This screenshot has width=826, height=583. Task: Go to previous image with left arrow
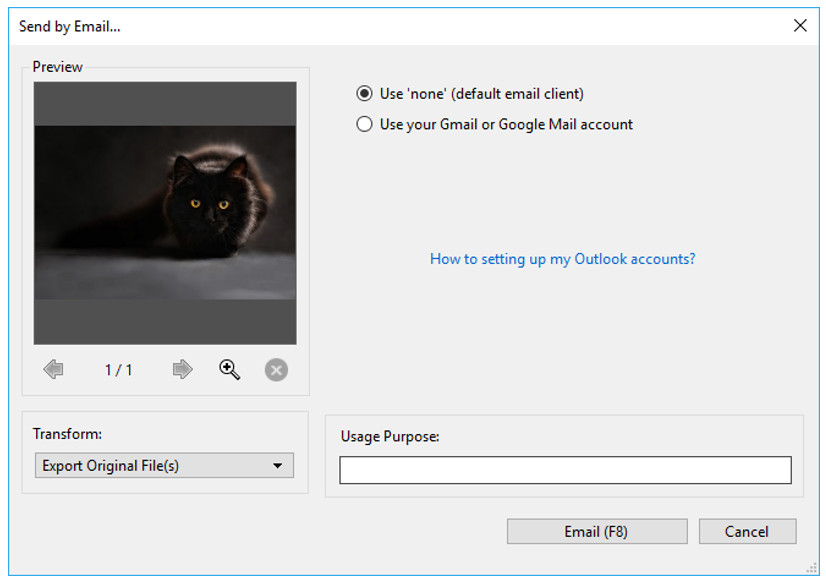click(x=53, y=369)
